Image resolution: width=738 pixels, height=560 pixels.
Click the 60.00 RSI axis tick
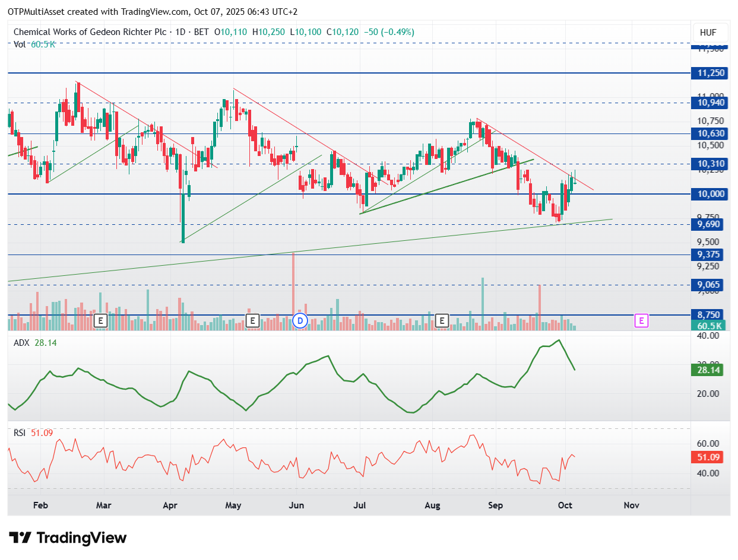click(x=708, y=443)
